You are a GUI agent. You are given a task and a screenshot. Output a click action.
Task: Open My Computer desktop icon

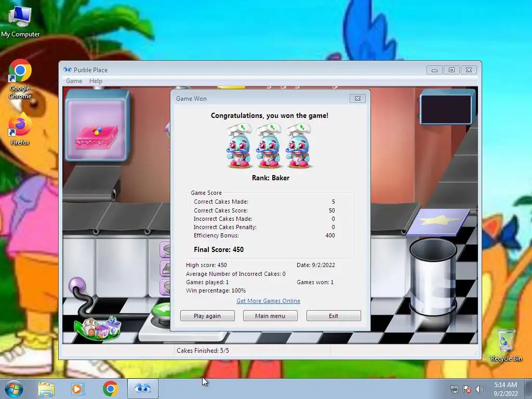[x=20, y=21]
